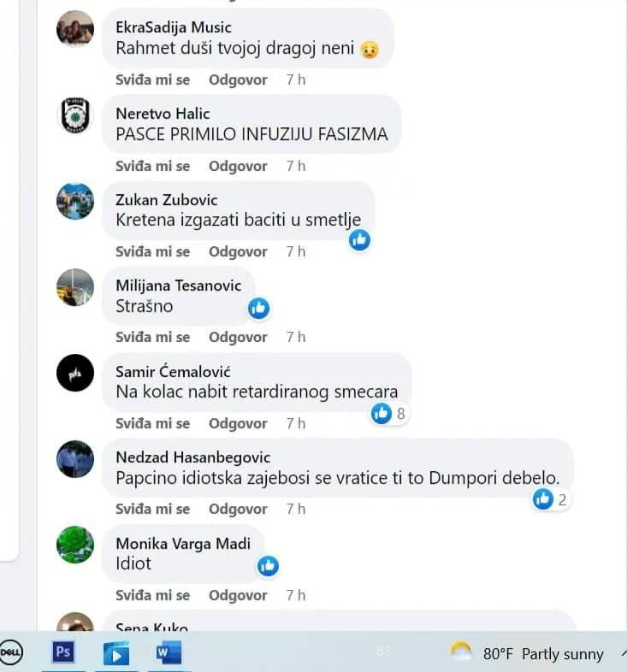Open Samir Ćemalović's profile name link
627x672 pixels.
(x=174, y=372)
